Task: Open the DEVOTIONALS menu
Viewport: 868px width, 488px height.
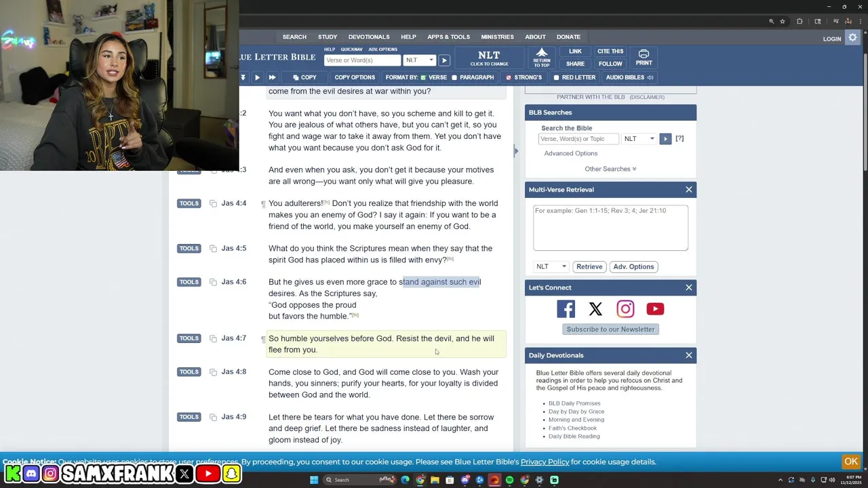Action: point(369,37)
